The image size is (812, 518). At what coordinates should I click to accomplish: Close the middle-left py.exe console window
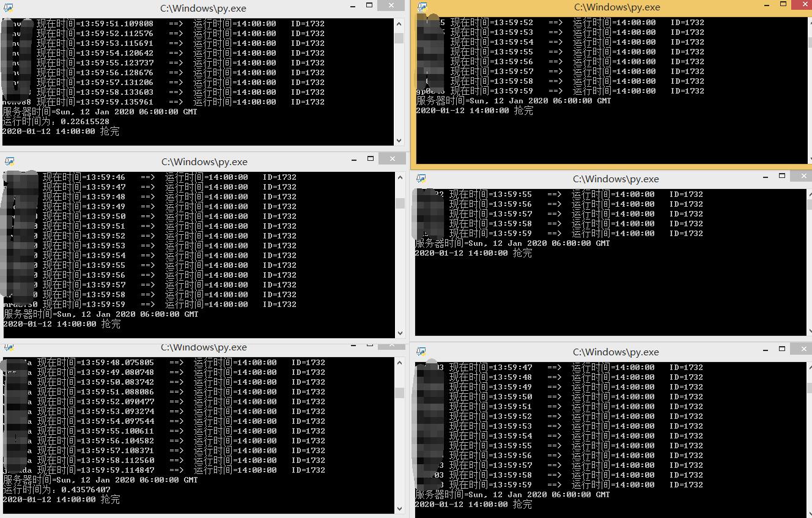tap(391, 158)
